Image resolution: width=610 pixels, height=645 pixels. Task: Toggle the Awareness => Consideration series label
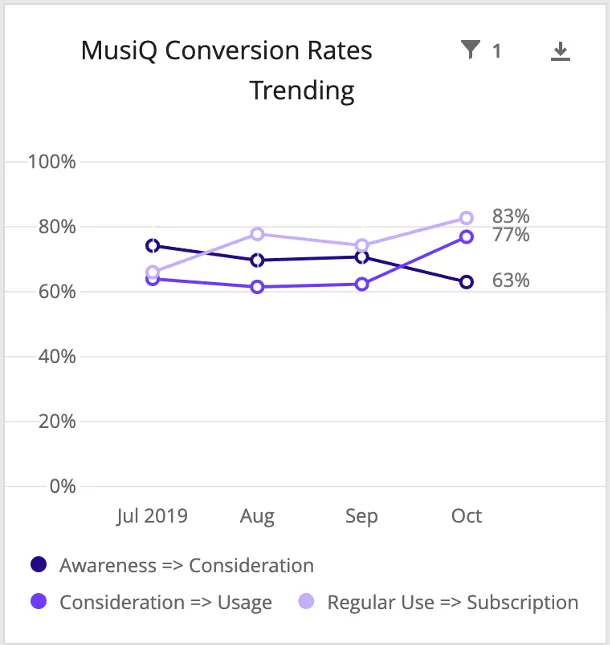[x=186, y=565]
